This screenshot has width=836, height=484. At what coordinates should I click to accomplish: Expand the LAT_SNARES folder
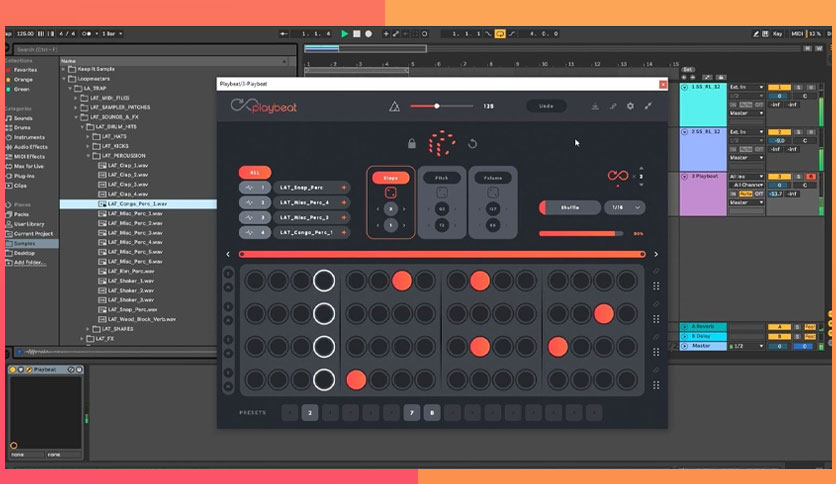point(89,329)
